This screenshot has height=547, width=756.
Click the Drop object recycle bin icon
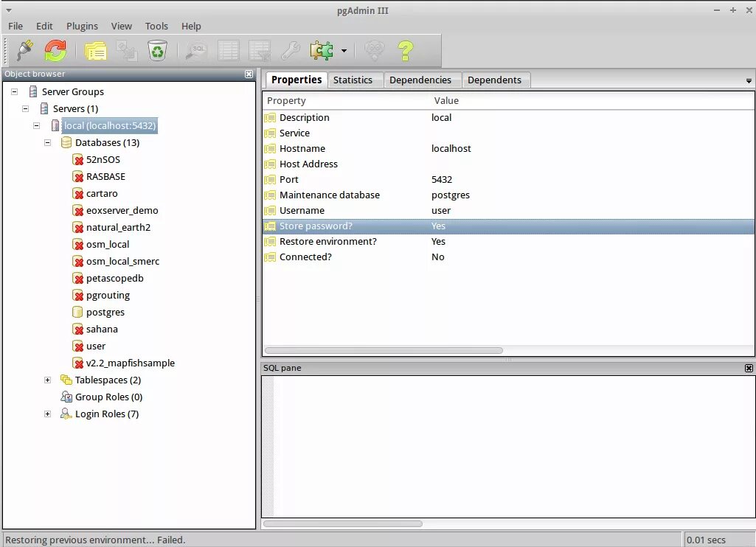pos(157,51)
